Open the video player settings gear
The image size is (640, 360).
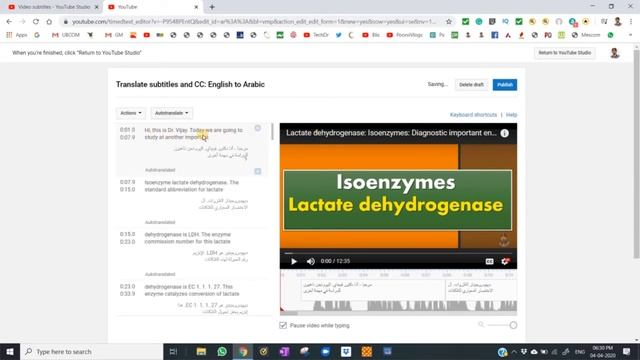505,261
